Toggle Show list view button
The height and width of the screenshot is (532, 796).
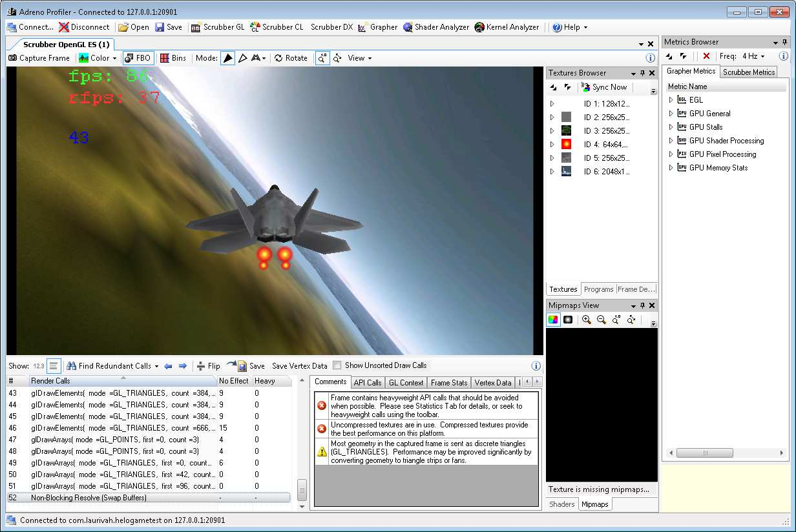(54, 366)
